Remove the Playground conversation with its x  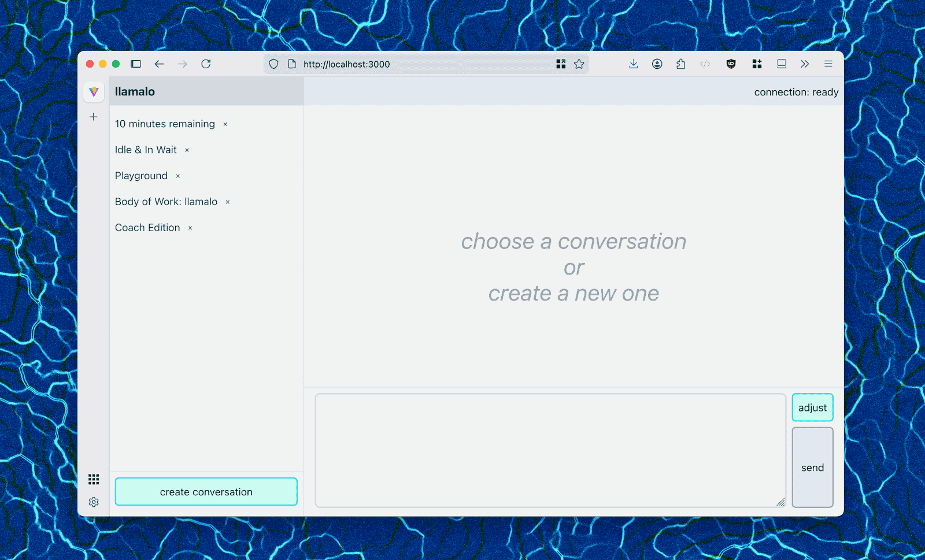[x=177, y=176]
